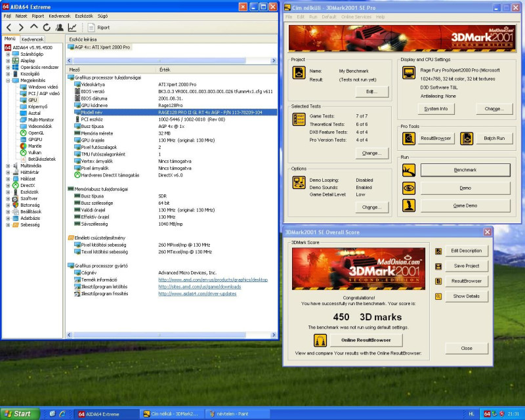Click the Online ResultBrowser button

pos(366,340)
